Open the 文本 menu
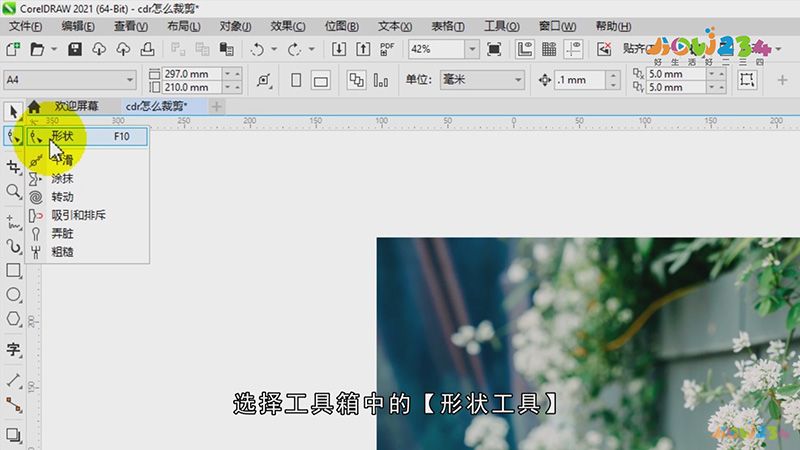The image size is (800, 450). 394,26
